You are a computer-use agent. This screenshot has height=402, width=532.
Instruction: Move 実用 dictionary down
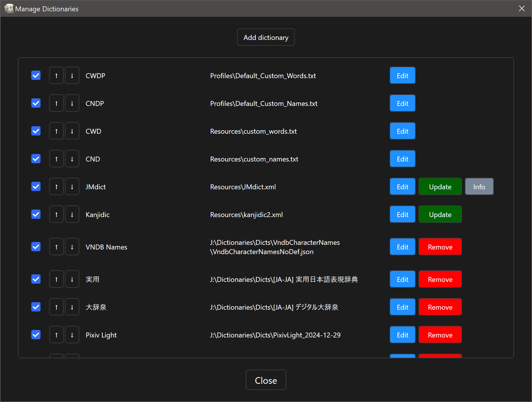(x=72, y=279)
